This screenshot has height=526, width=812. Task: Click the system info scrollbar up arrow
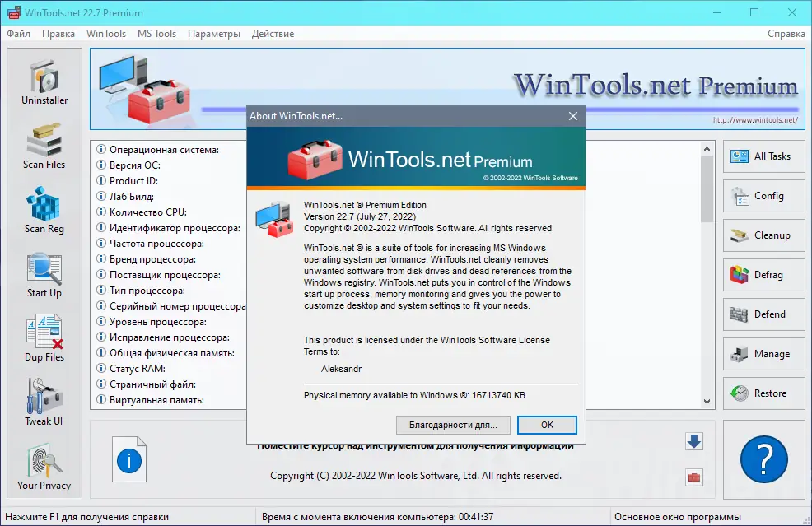[707, 149]
